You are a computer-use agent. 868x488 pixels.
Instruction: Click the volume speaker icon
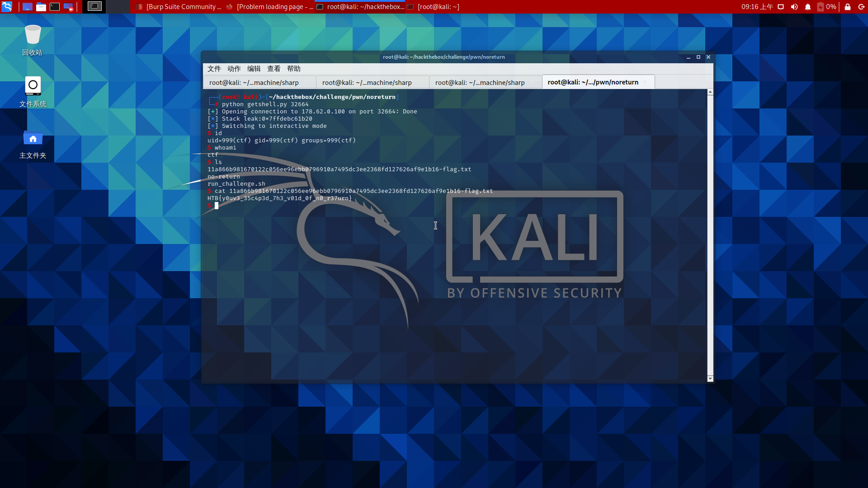point(794,7)
